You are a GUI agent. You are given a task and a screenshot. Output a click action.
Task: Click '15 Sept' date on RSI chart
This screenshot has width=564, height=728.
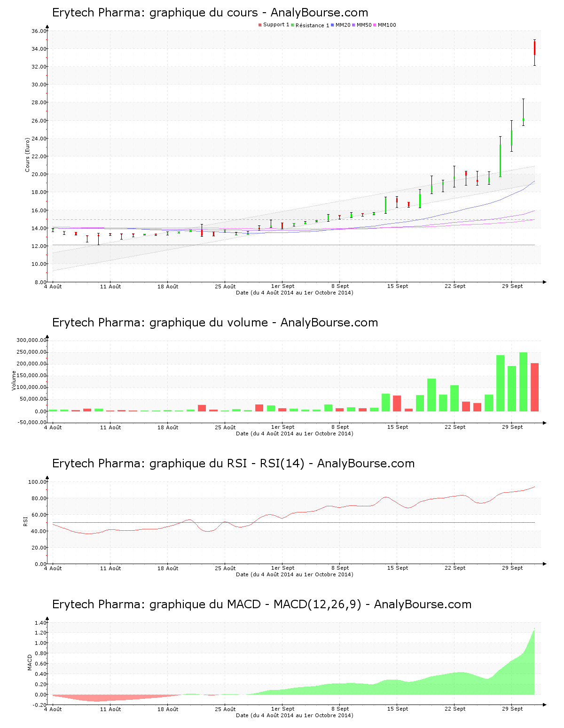click(398, 568)
